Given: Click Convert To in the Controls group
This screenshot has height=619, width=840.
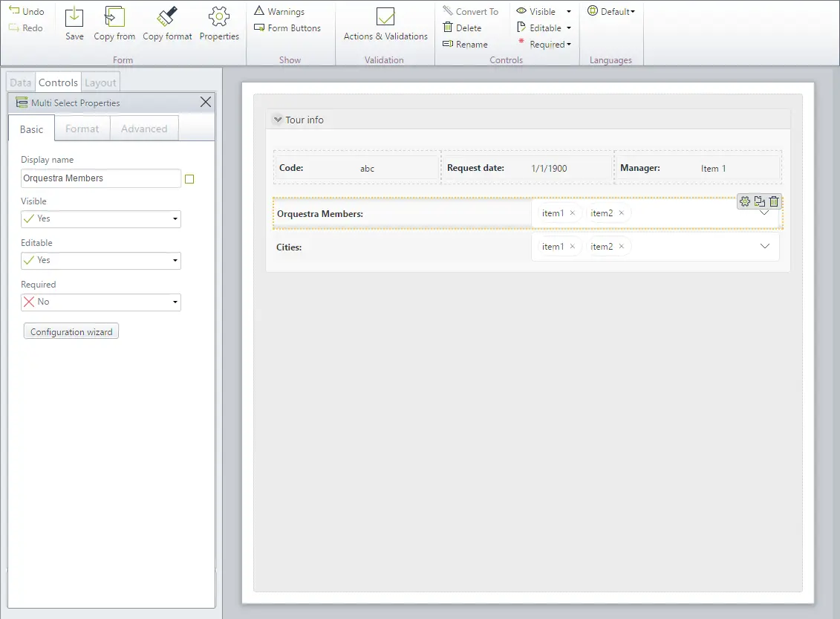Looking at the screenshot, I should click(471, 11).
